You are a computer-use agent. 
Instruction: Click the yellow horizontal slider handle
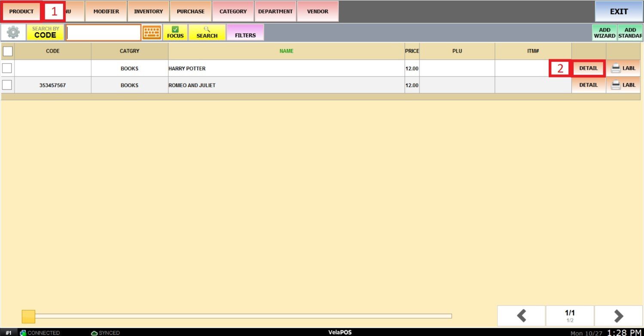coord(28,317)
